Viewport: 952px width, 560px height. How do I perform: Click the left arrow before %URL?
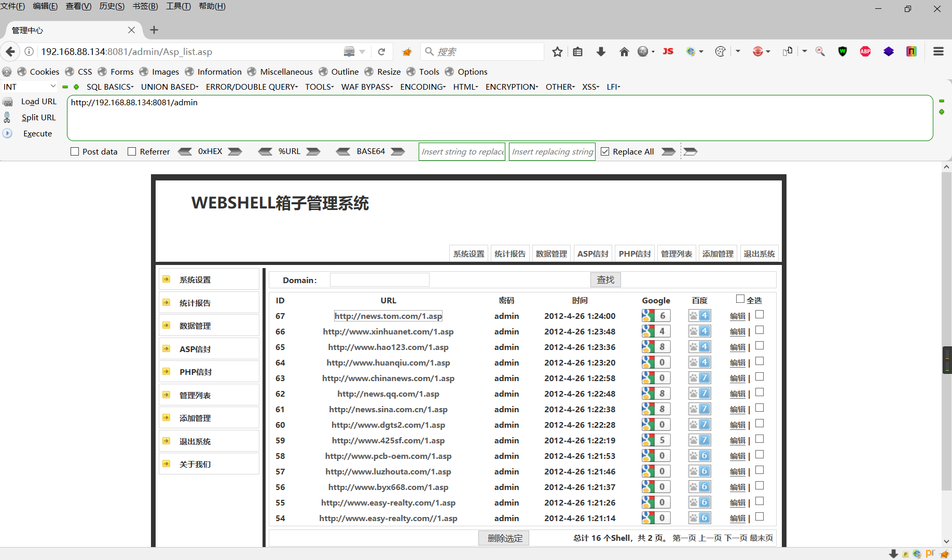coord(265,151)
